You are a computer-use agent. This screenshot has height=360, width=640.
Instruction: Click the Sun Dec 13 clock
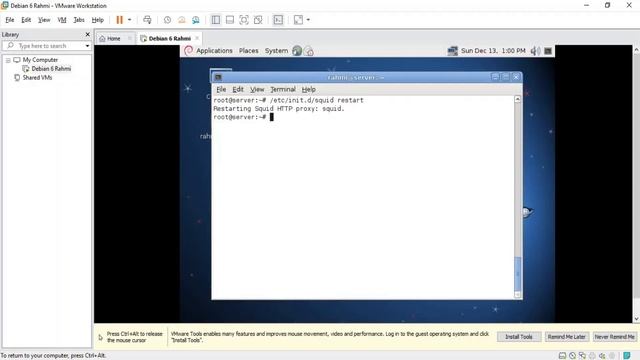[x=493, y=51]
